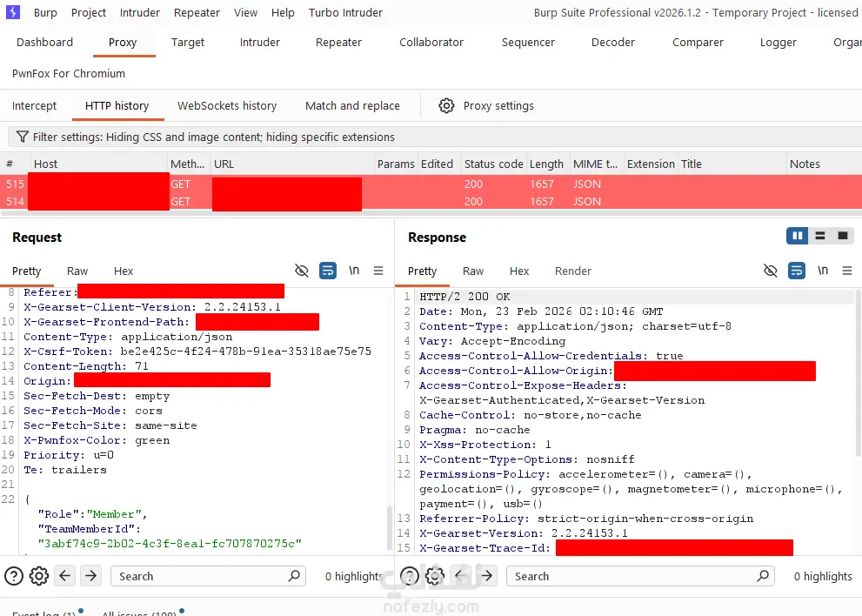Sort by the Status code column
Image resolution: width=862 pixels, height=616 pixels.
[x=493, y=164]
